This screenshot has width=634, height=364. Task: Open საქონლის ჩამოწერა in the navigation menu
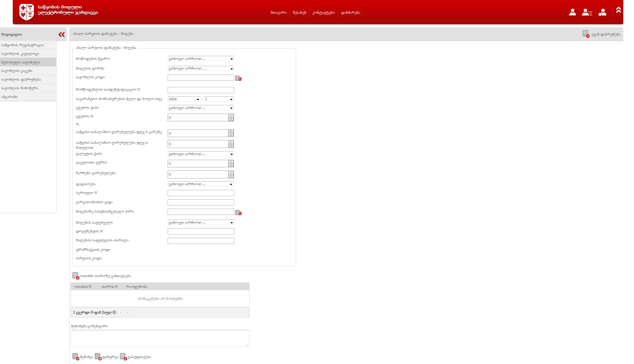point(20,88)
